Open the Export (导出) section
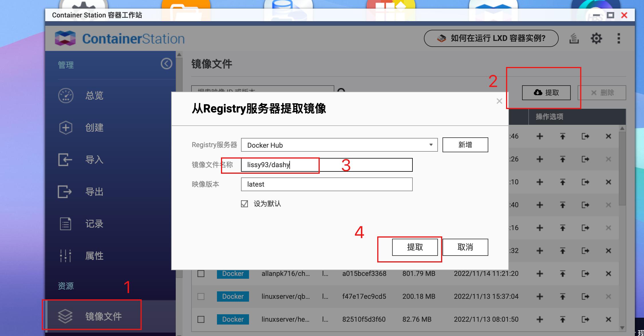 95,192
